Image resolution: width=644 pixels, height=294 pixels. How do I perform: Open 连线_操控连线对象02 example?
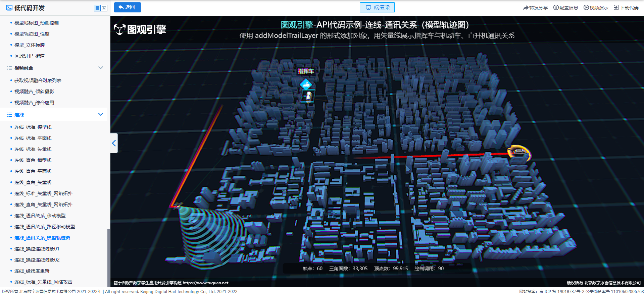coord(37,260)
